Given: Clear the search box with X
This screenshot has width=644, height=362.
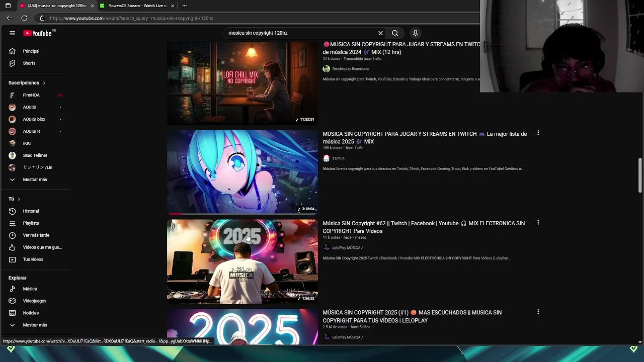Looking at the screenshot, I should tap(380, 33).
